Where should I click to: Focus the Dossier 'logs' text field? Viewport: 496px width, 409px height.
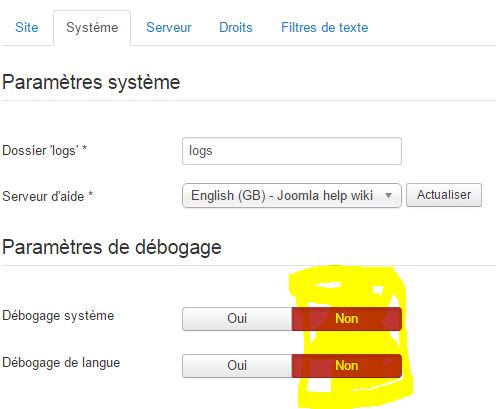[292, 151]
